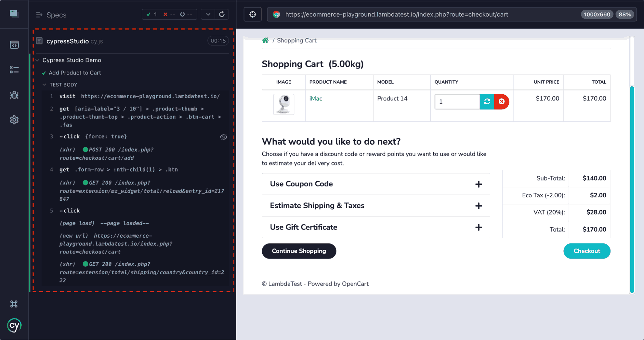644x340 pixels.
Task: Toggle snapshot visibility on the click command
Action: pyautogui.click(x=224, y=137)
